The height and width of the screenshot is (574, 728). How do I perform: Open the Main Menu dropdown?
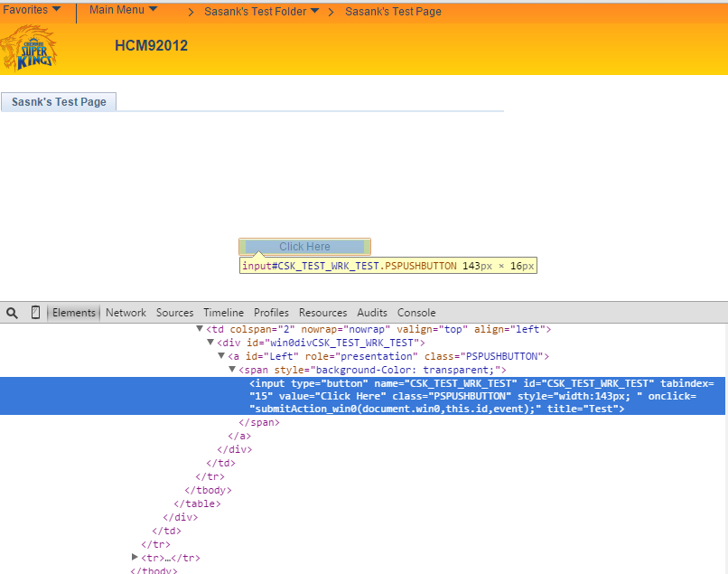[x=123, y=10]
